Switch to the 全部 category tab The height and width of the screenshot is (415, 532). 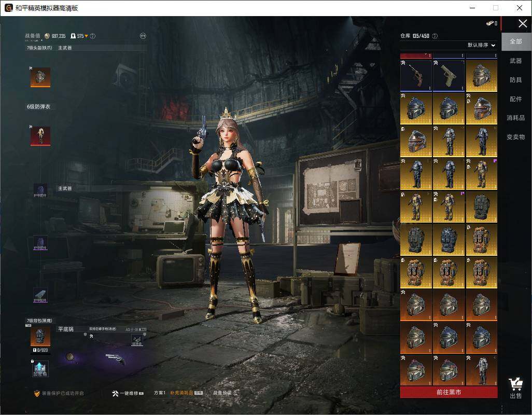coord(516,41)
